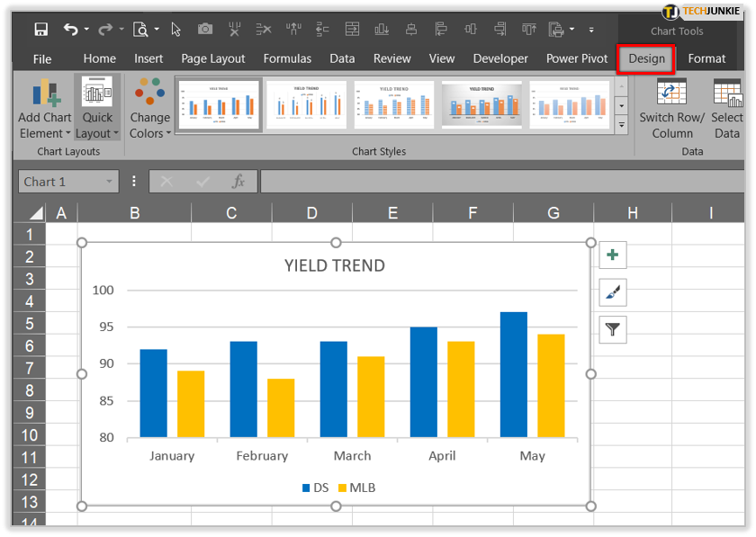Open the Change Colors palette
The width and height of the screenshot is (756, 537).
point(150,107)
